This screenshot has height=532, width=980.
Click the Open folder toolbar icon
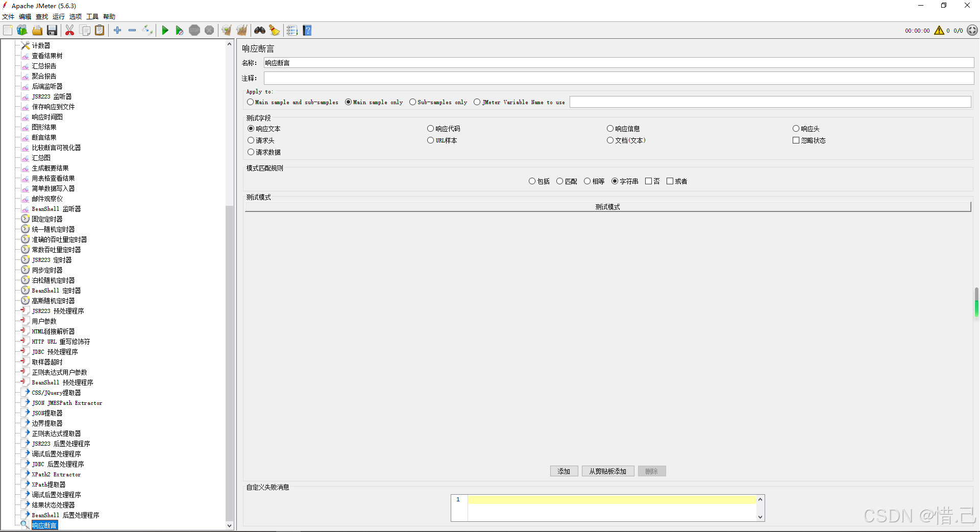(x=37, y=31)
